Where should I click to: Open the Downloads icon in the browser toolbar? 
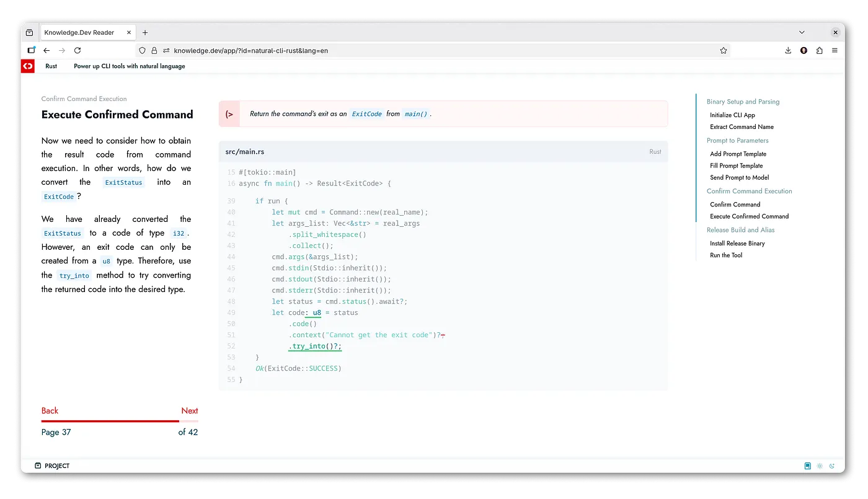click(788, 50)
